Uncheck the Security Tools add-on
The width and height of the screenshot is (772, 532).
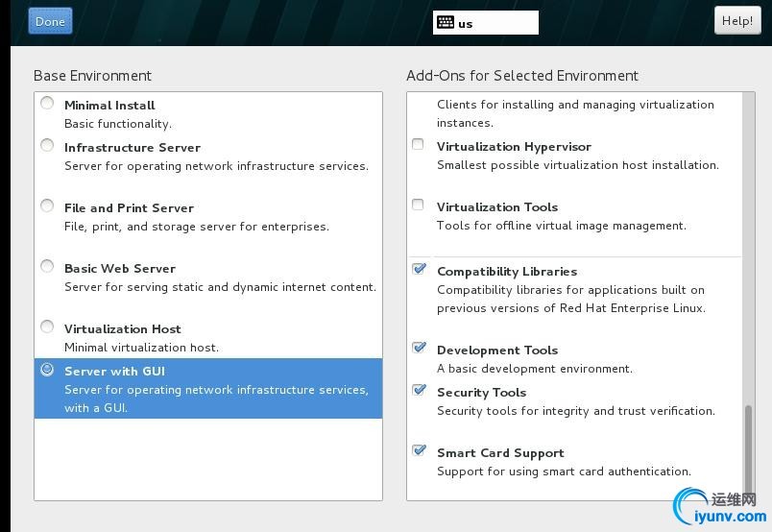tap(419, 390)
